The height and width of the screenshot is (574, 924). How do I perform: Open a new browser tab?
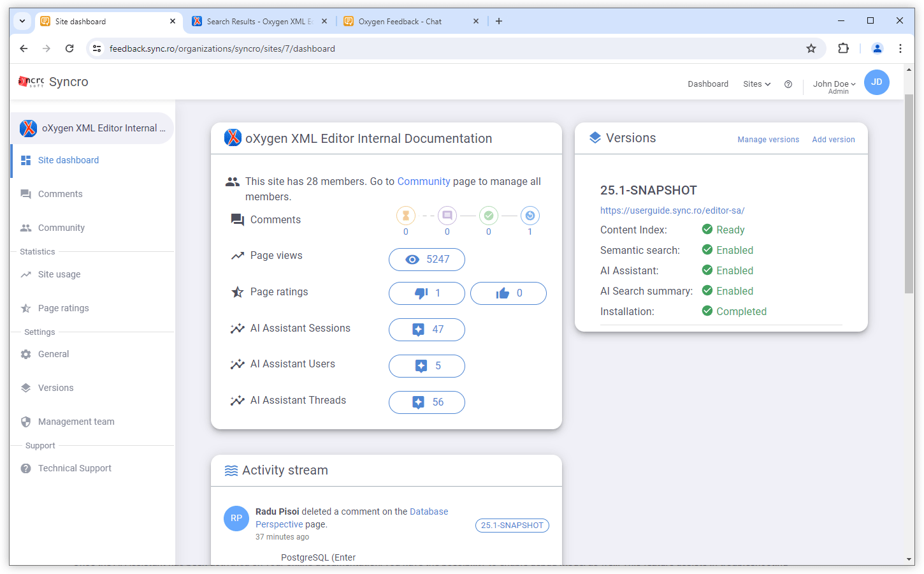click(x=499, y=22)
